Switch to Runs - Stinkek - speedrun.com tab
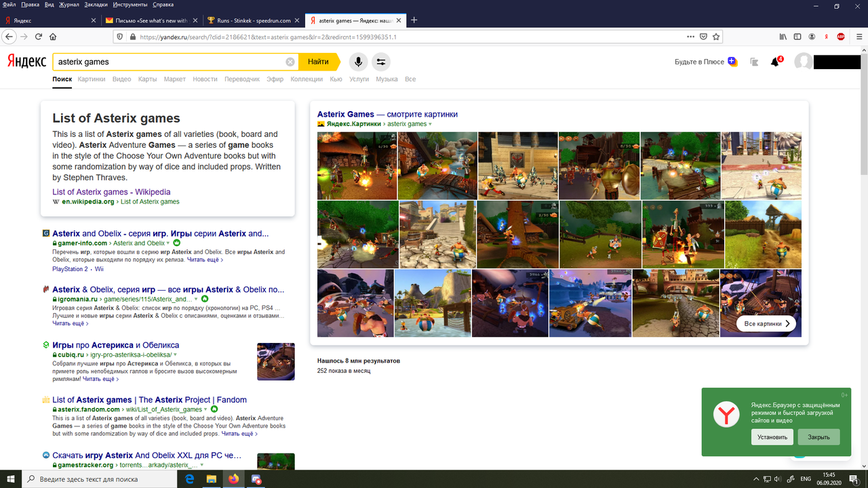 pos(254,20)
